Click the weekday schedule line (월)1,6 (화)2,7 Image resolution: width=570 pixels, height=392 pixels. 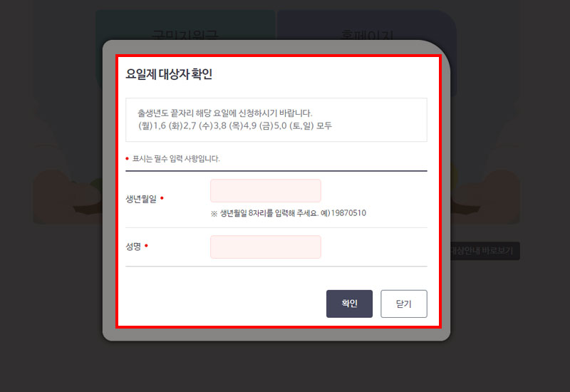click(x=235, y=126)
